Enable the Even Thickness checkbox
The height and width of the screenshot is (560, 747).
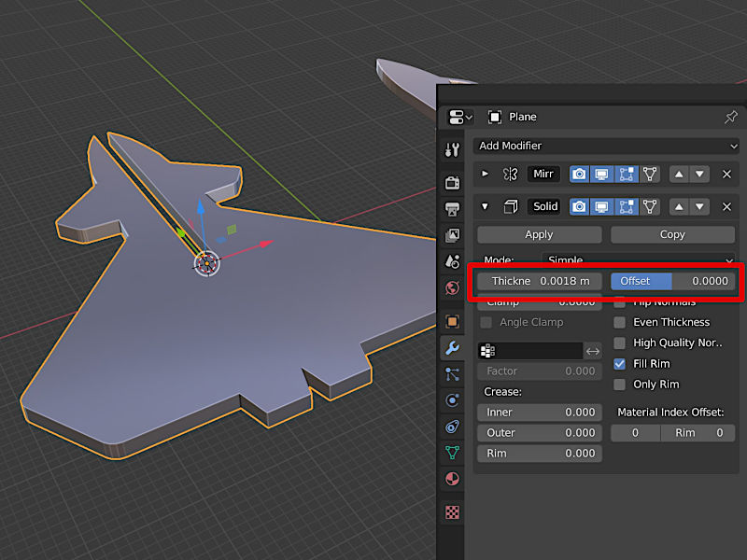pos(619,322)
